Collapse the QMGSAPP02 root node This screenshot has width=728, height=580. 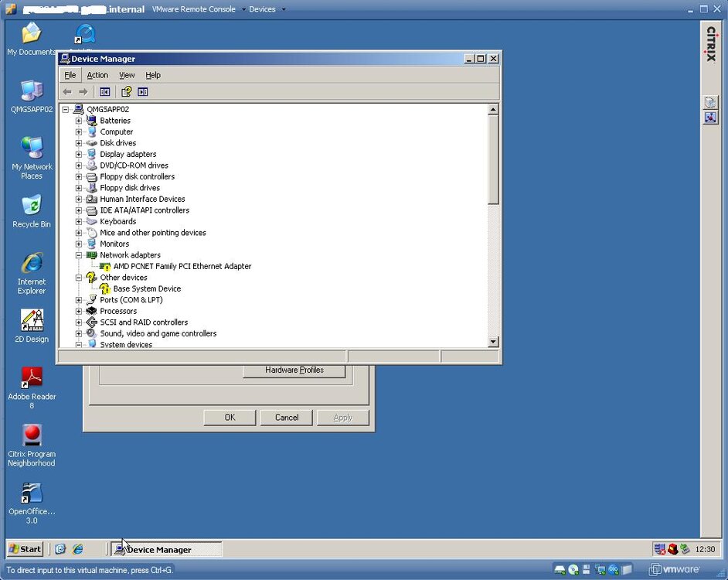tap(66, 110)
